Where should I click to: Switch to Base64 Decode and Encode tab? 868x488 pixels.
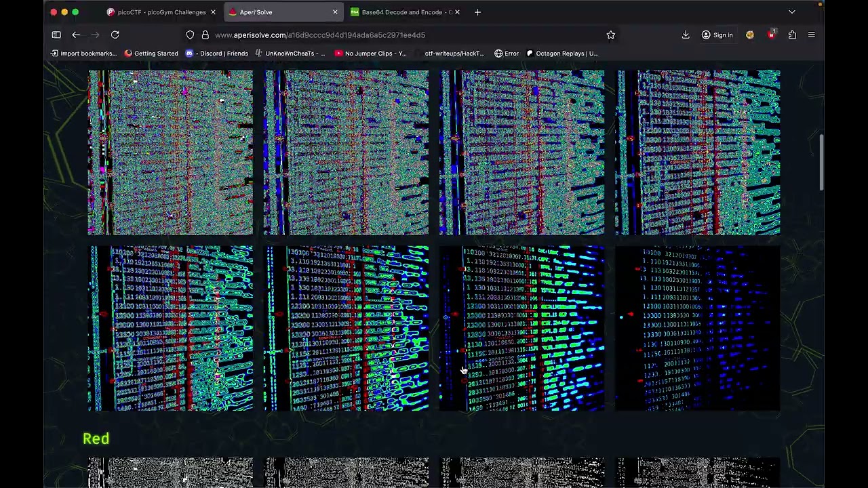(405, 12)
